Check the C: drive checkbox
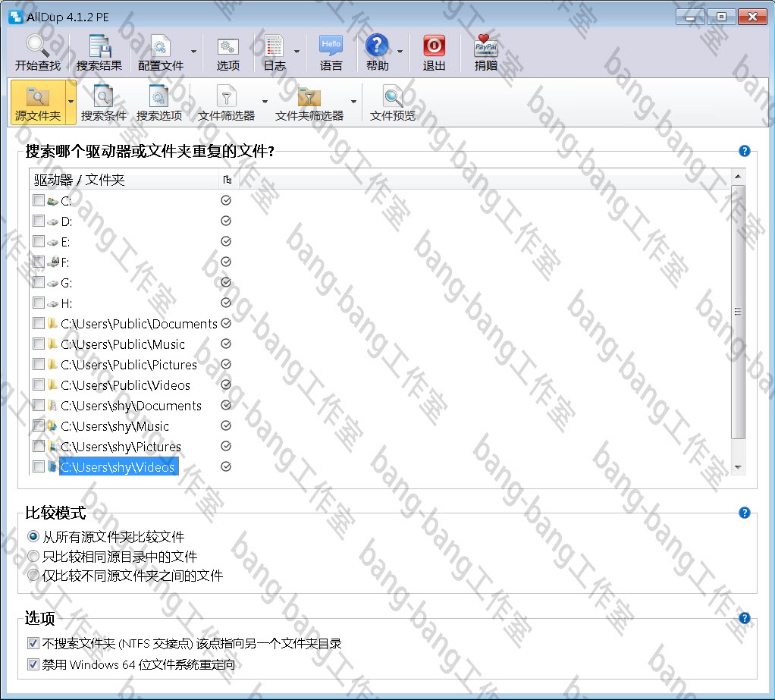 coord(39,201)
